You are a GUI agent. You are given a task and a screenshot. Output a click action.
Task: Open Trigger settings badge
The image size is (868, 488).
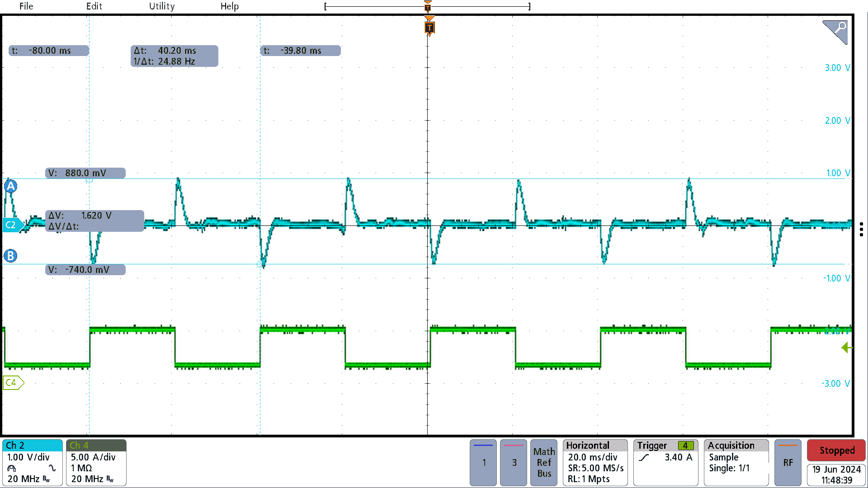click(665, 462)
